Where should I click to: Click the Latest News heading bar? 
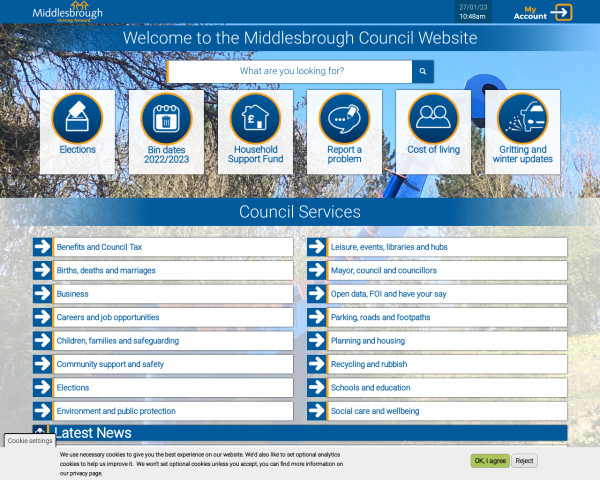click(x=300, y=433)
